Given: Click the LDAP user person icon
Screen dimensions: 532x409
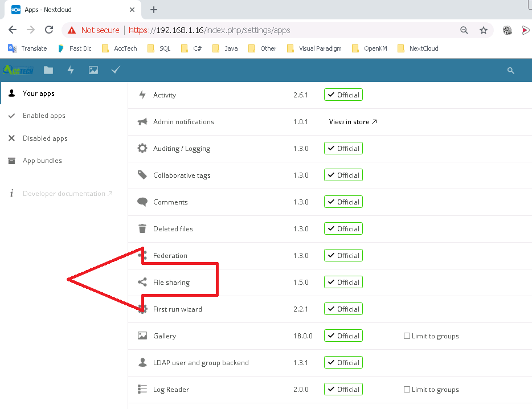Looking at the screenshot, I should click(142, 362).
